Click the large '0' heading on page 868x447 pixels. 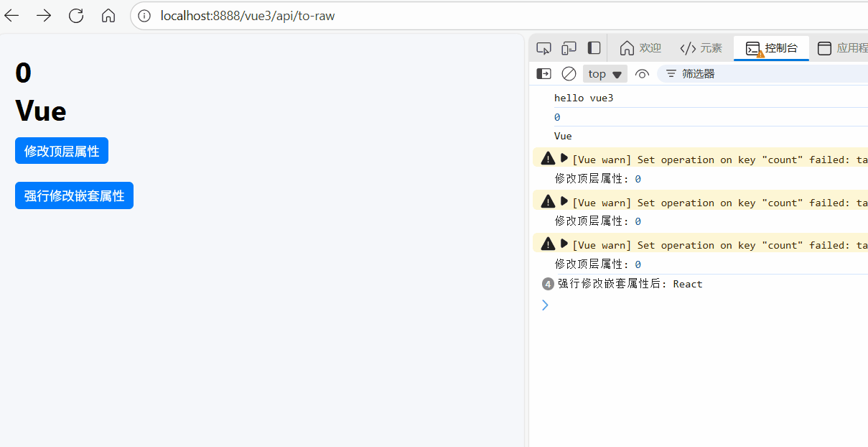[23, 73]
